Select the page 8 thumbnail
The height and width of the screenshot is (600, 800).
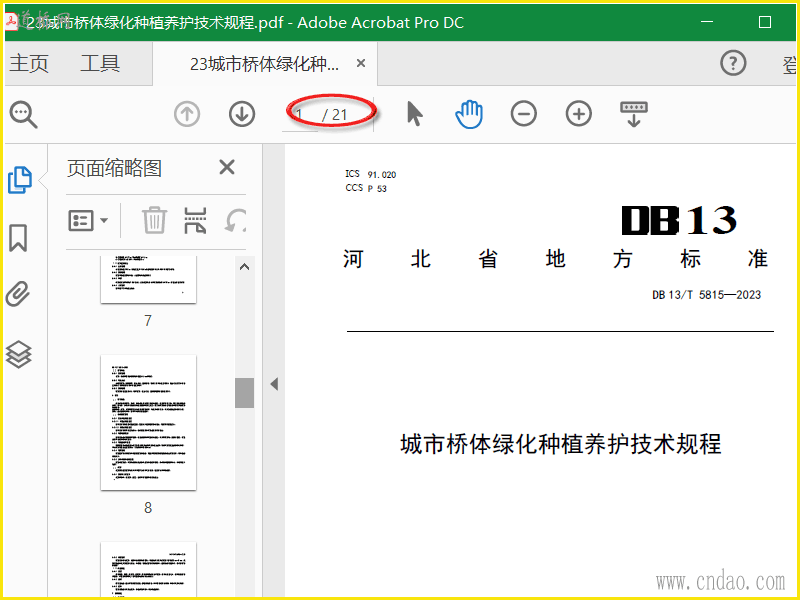click(148, 422)
